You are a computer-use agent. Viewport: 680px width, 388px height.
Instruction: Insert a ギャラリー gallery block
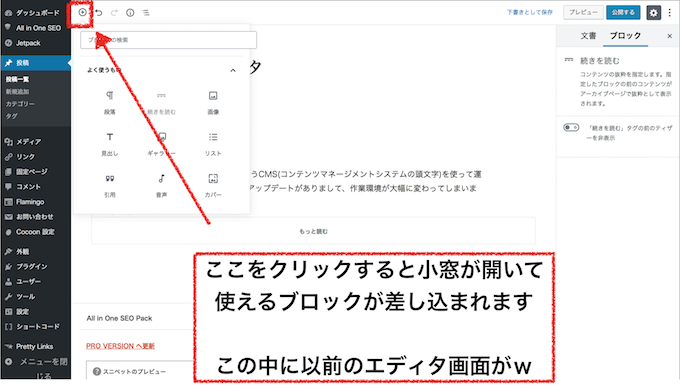[x=161, y=144]
